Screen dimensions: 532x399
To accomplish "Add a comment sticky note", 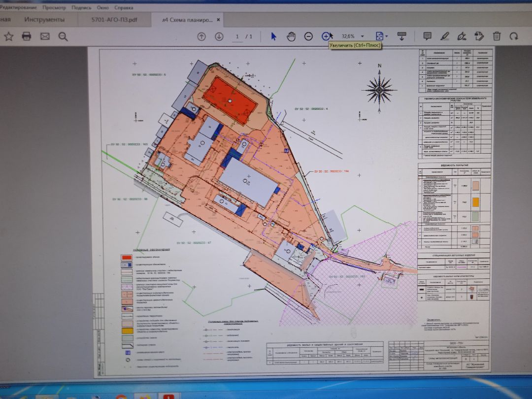I will click(x=427, y=36).
